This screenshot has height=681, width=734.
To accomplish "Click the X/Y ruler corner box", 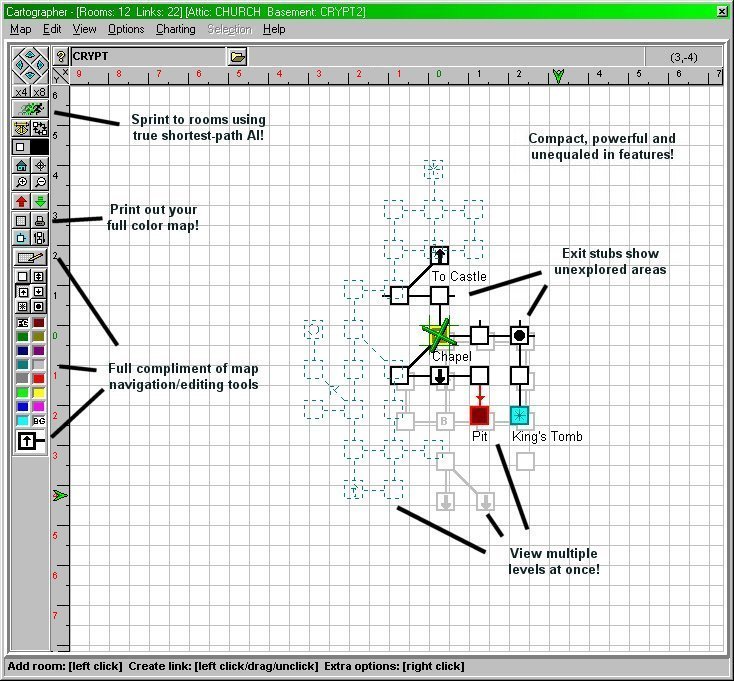I will pos(60,75).
